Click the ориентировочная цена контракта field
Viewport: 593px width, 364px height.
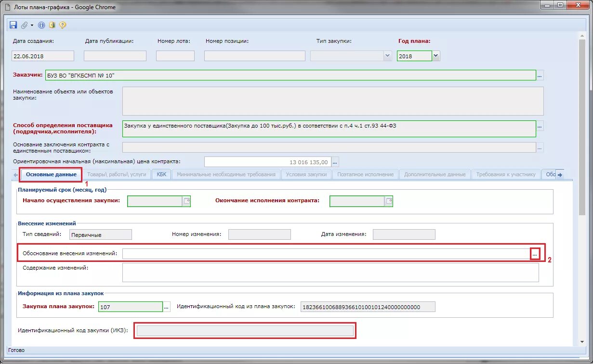click(268, 162)
